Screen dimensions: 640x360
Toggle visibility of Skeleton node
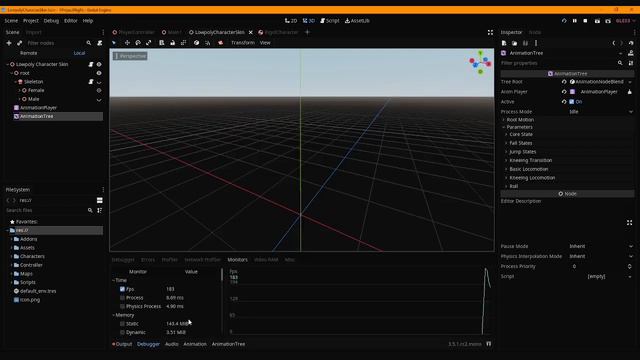pyautogui.click(x=99, y=82)
